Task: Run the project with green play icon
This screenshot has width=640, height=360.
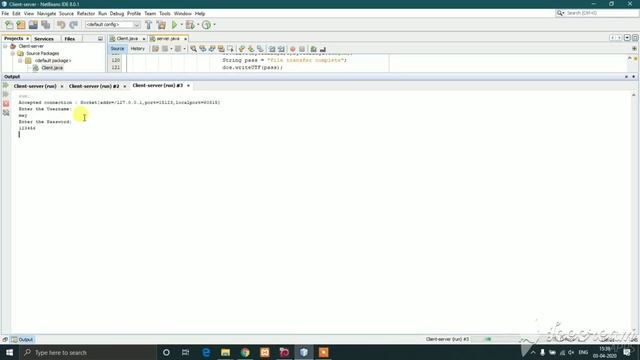Action: [x=175, y=25]
